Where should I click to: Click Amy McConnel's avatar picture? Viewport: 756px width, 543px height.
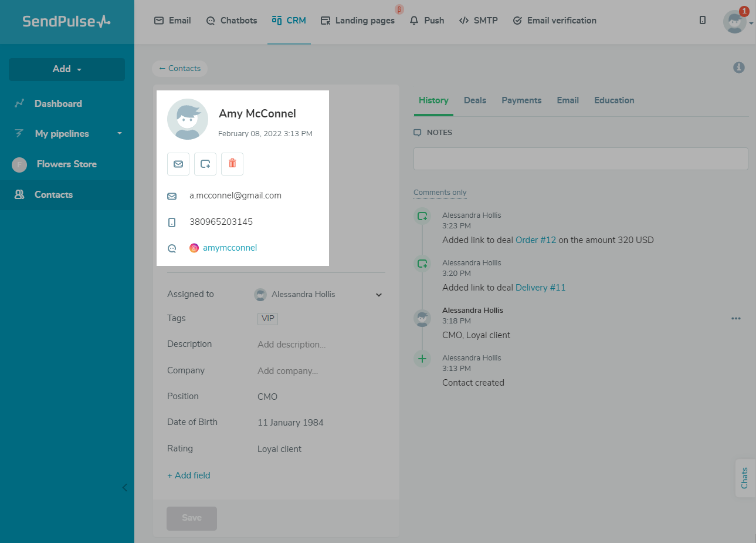[x=188, y=119]
